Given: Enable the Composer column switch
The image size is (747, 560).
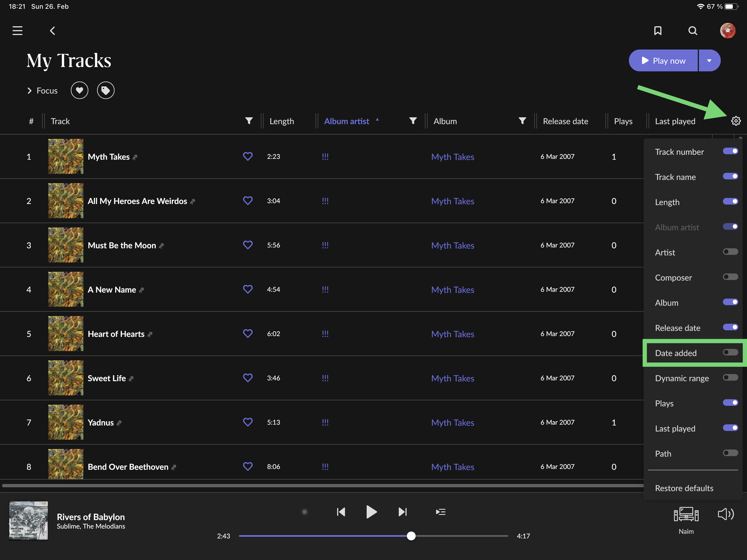Looking at the screenshot, I should [730, 277].
